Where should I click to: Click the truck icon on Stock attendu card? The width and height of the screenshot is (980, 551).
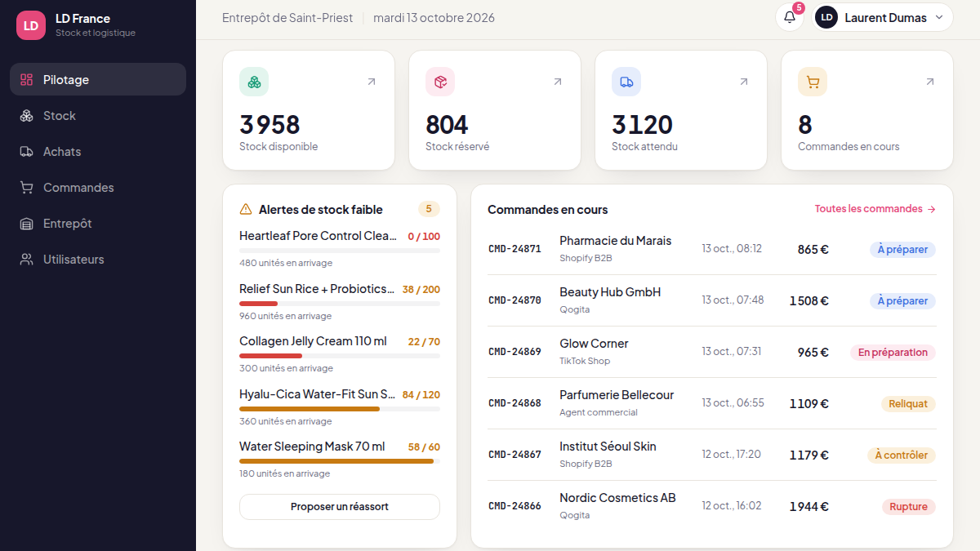click(626, 82)
